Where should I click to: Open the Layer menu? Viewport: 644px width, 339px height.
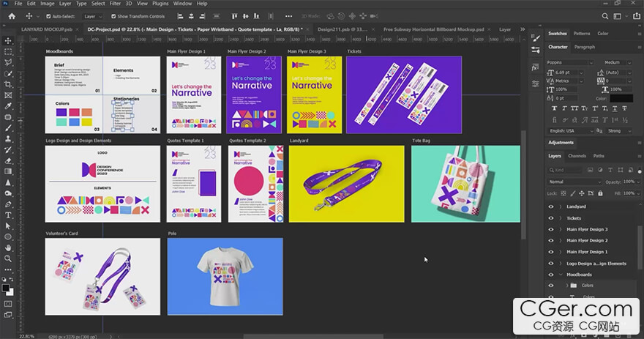coord(65,3)
